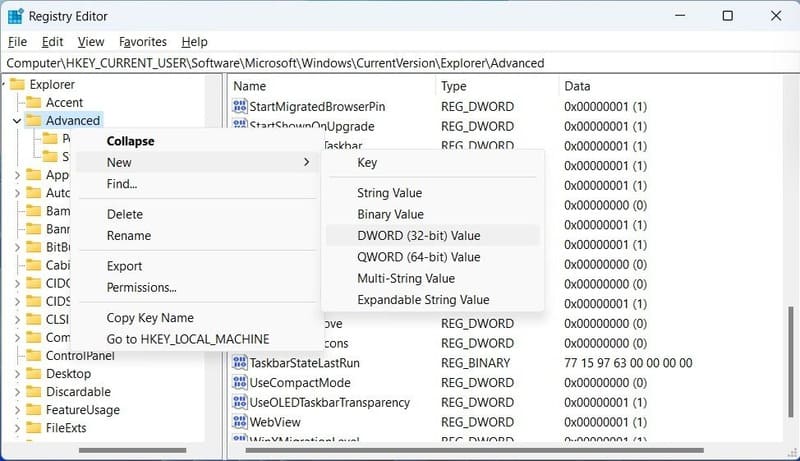The image size is (800, 461).
Task: Choose Collapse in context menu
Action: click(197, 141)
